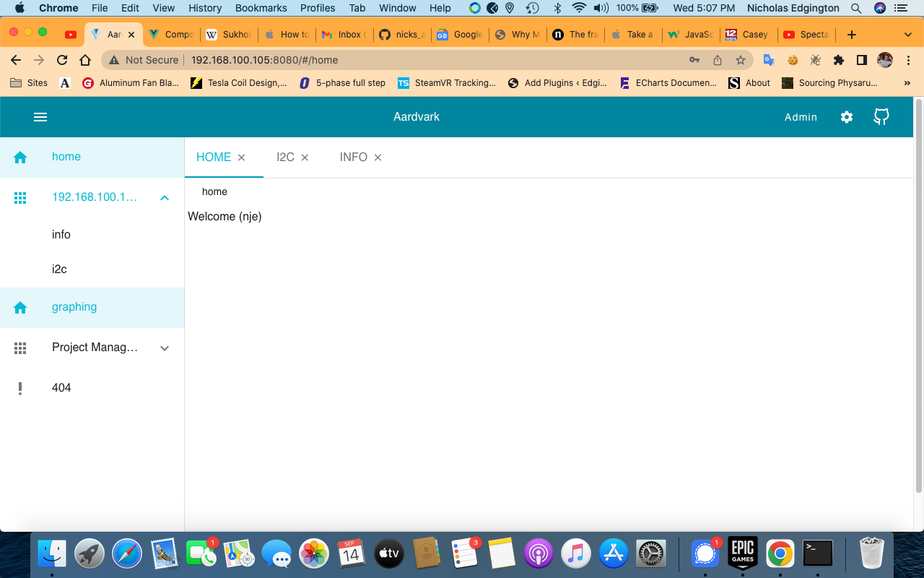Reload the page with the browser refresh icon
Screen dimensions: 924x578
coord(62,60)
